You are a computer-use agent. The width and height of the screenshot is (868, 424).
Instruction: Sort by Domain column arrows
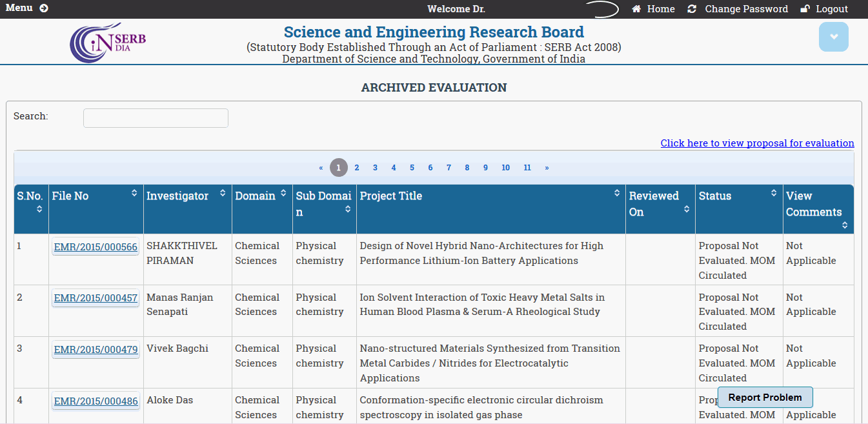283,193
